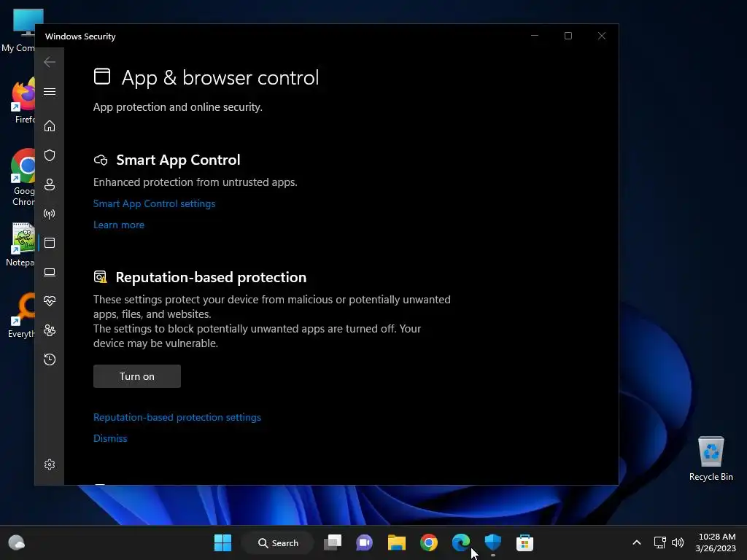Open Virus & threat protection shield icon

(50, 155)
